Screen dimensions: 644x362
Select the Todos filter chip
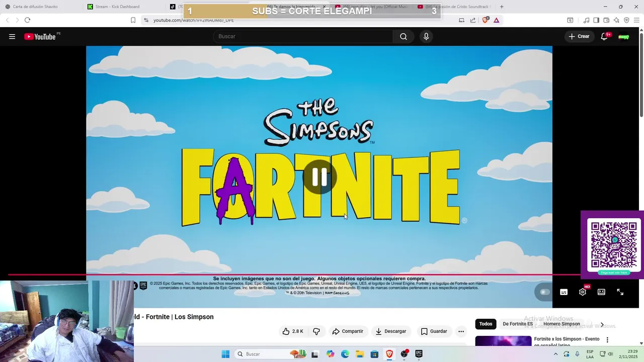[486, 324]
